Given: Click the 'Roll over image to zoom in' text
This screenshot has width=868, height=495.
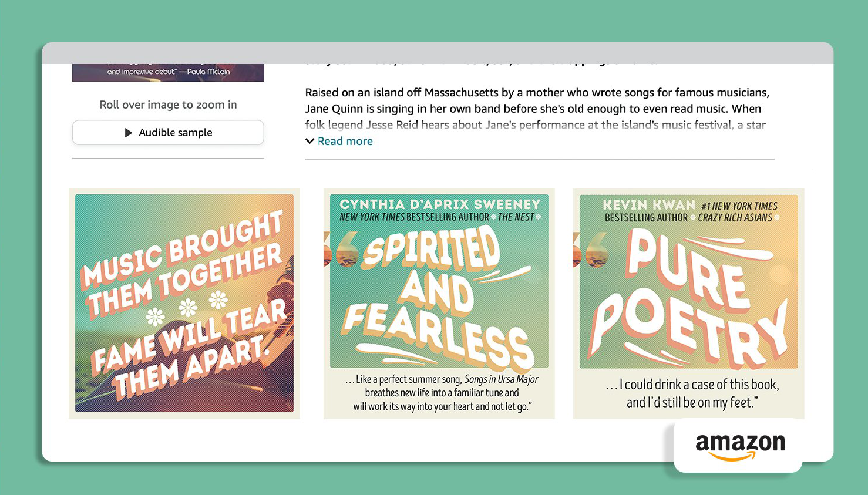Looking at the screenshot, I should 168,105.
